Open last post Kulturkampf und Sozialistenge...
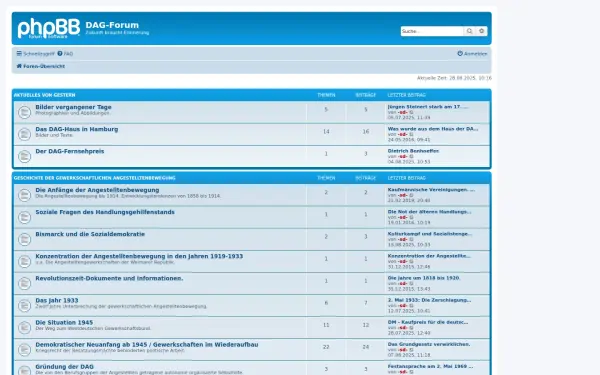The width and height of the screenshot is (600, 375). [x=430, y=234]
